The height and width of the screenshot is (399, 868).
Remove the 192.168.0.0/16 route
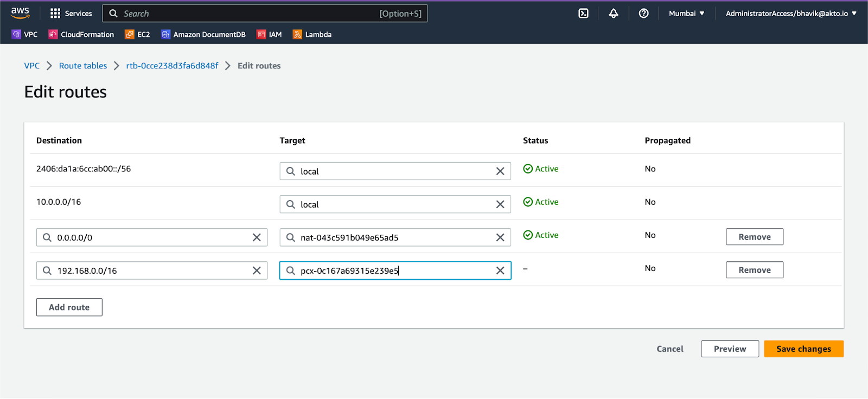click(754, 270)
